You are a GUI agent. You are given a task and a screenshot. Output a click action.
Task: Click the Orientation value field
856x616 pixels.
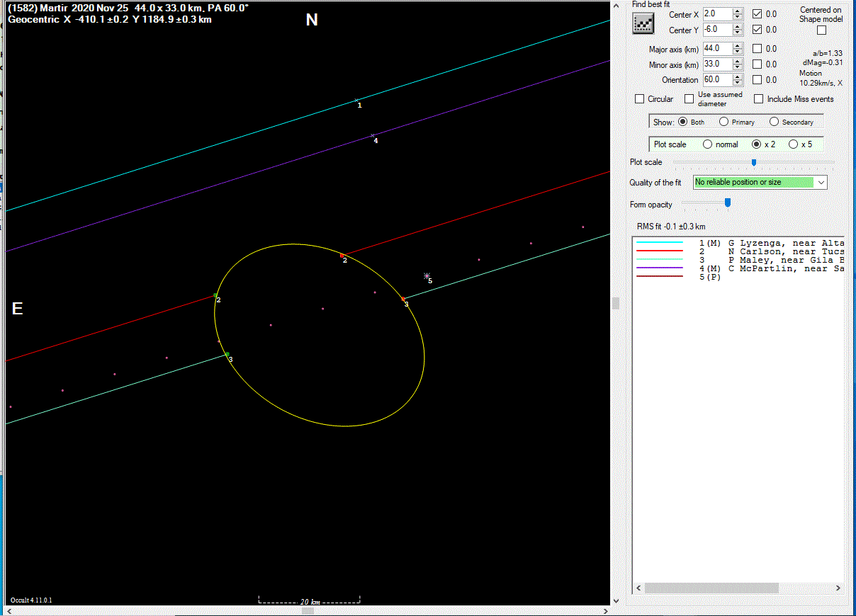(716, 80)
